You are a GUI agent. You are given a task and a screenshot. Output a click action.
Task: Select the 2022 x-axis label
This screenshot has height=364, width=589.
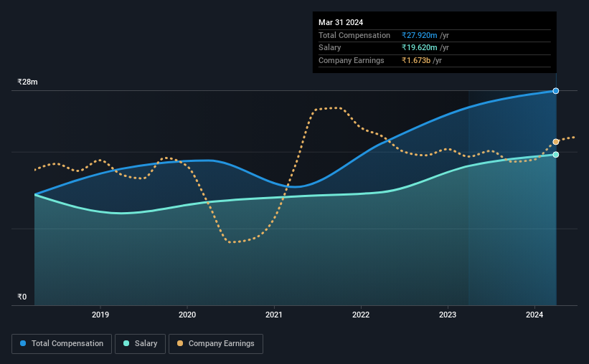coord(361,315)
